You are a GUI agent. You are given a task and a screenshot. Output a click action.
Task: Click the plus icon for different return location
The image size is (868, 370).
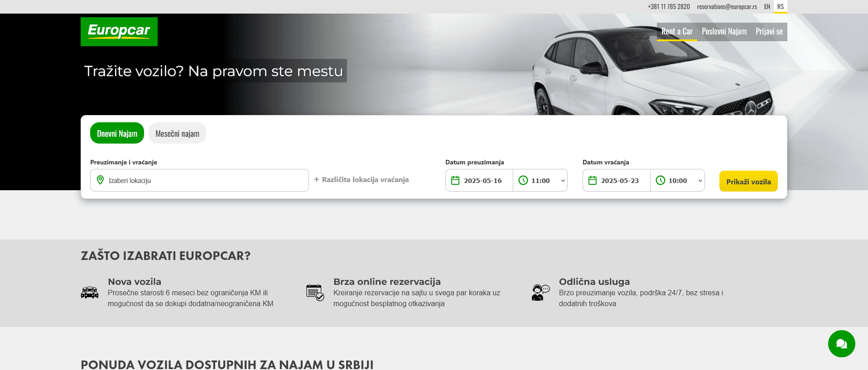tap(317, 180)
